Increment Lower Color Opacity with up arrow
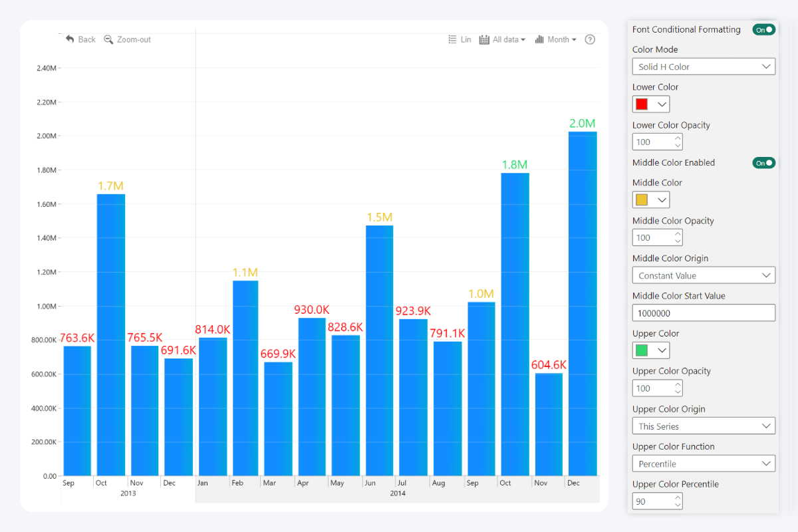 click(678, 138)
